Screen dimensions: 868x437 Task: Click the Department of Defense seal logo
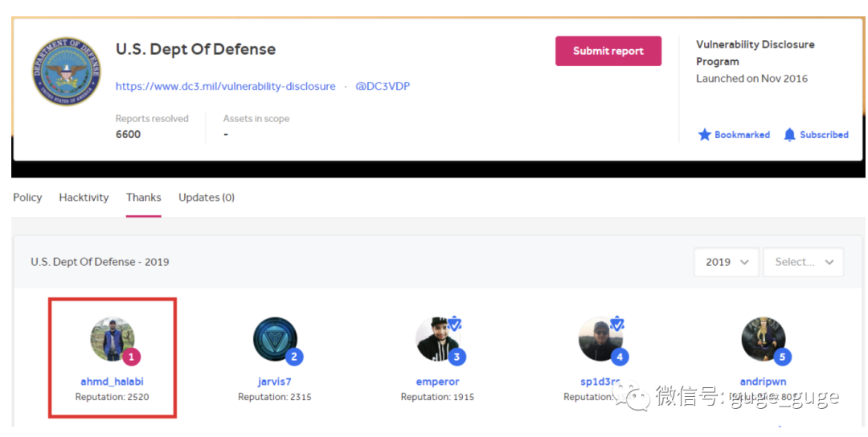pos(67,71)
